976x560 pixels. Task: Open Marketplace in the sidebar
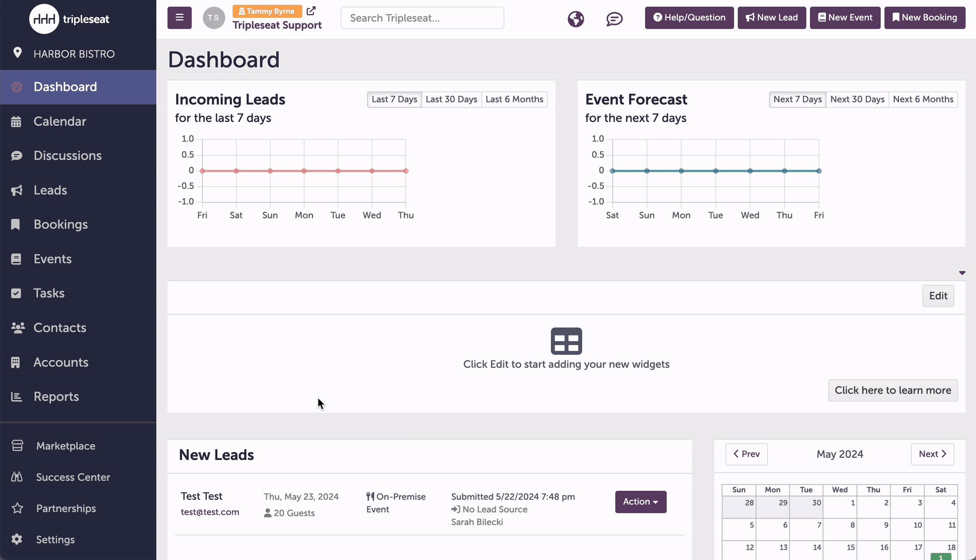click(x=66, y=446)
